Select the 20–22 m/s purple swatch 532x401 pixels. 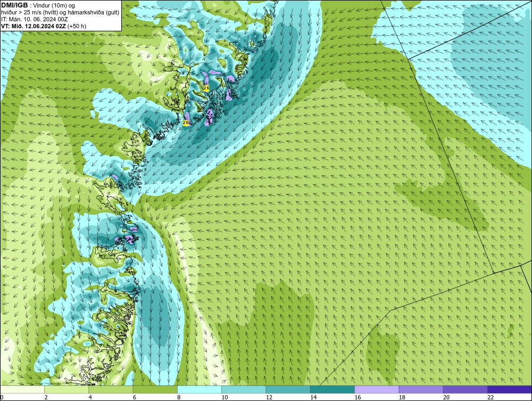coord(465,389)
